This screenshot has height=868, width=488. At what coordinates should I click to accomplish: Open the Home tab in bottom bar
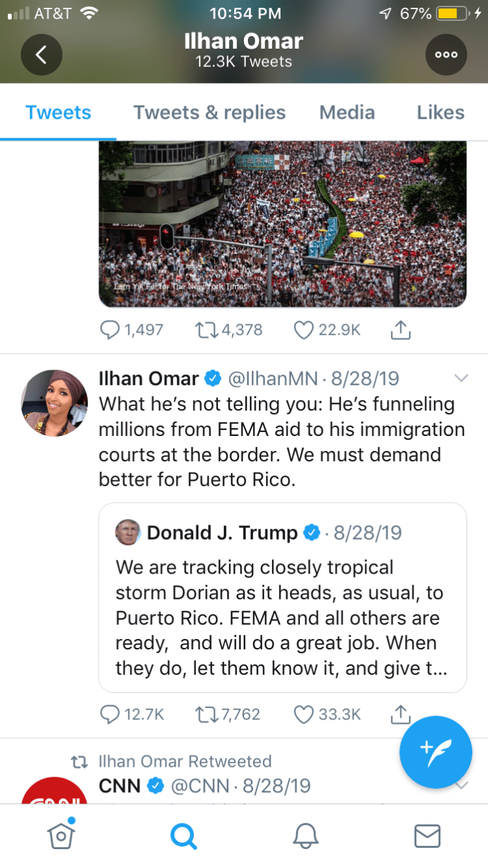tap(61, 835)
